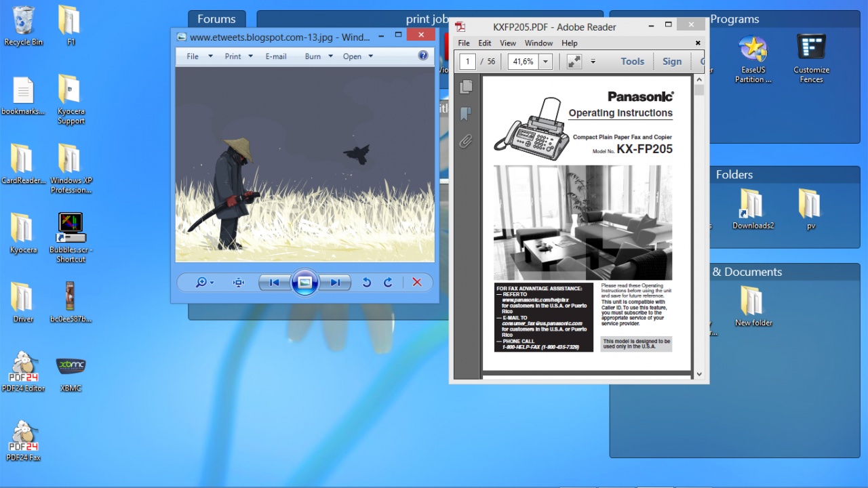This screenshot has height=488, width=868.
Task: Select the CardReader folder on desktop
Action: coord(23,164)
